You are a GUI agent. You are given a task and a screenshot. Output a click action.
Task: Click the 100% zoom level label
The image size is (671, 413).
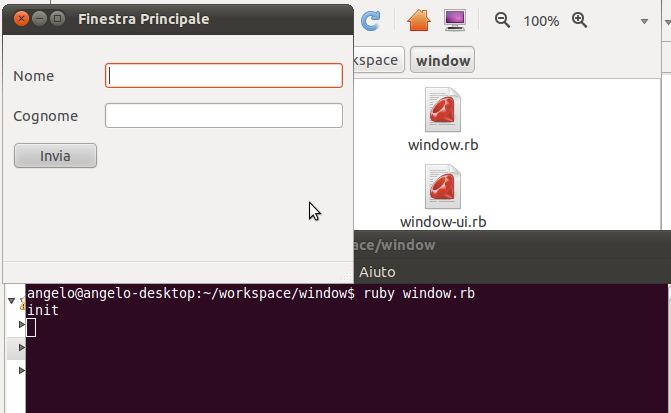[541, 21]
